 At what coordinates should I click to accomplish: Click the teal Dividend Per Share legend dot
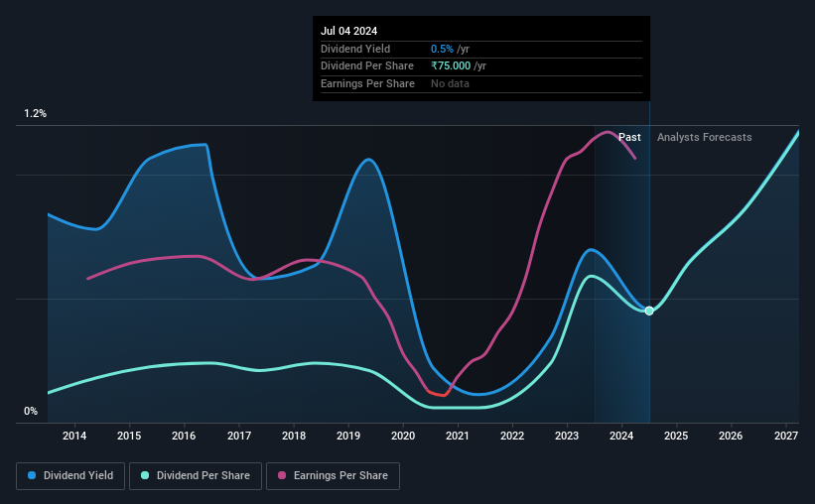click(145, 475)
